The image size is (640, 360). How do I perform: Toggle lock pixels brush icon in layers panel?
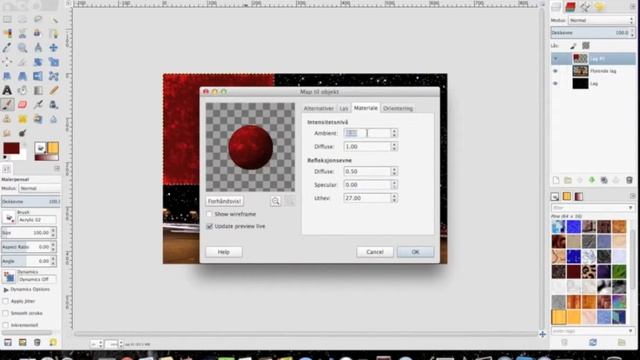[x=573, y=46]
